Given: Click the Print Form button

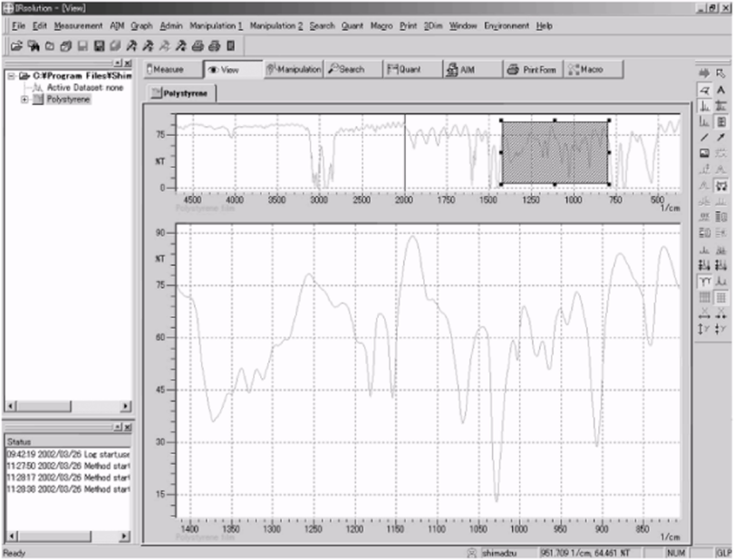Looking at the screenshot, I should 533,69.
